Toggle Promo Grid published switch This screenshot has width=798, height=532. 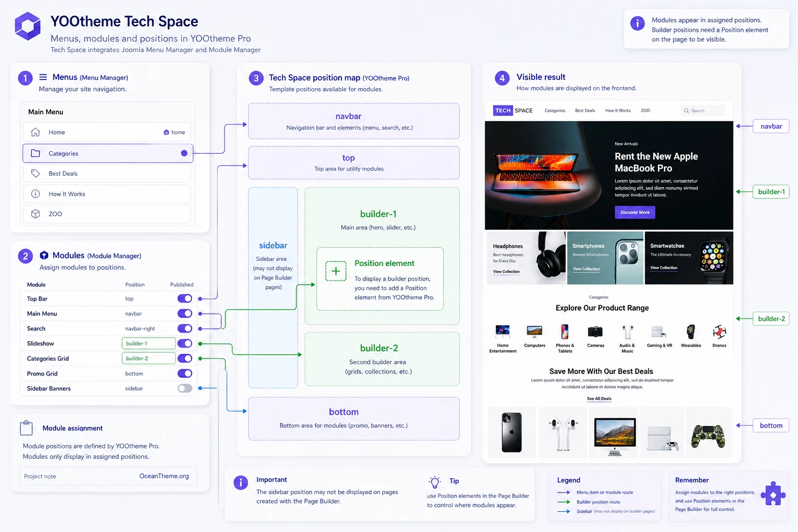coord(184,374)
